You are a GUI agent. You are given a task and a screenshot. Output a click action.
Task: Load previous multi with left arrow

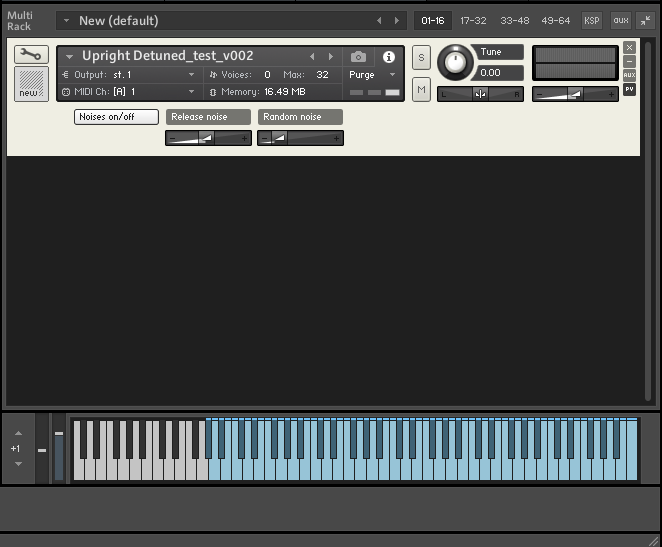pos(379,20)
